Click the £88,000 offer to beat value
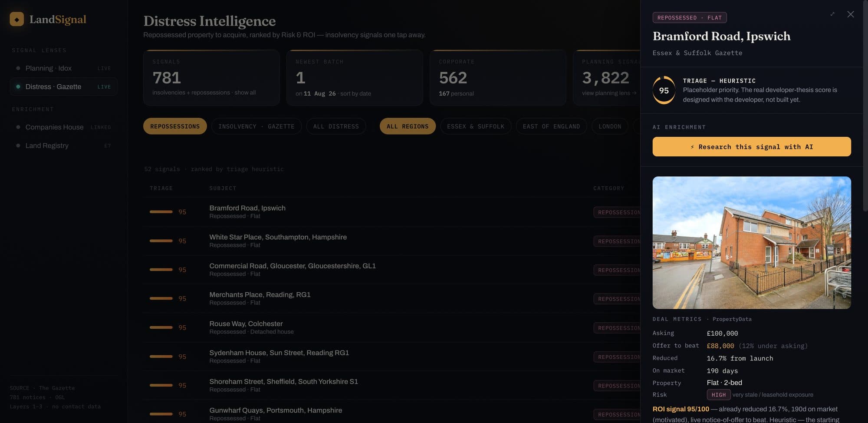Viewport: 868px width, 423px height. [720, 346]
